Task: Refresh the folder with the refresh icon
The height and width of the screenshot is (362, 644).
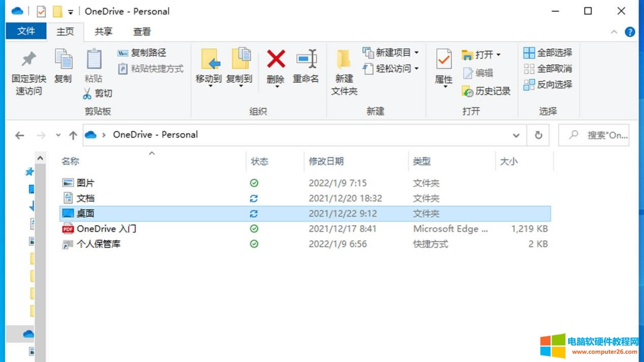Action: click(538, 135)
